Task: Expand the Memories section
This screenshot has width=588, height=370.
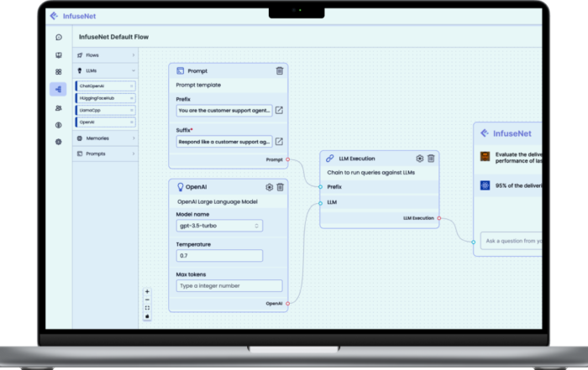Action: [105, 138]
